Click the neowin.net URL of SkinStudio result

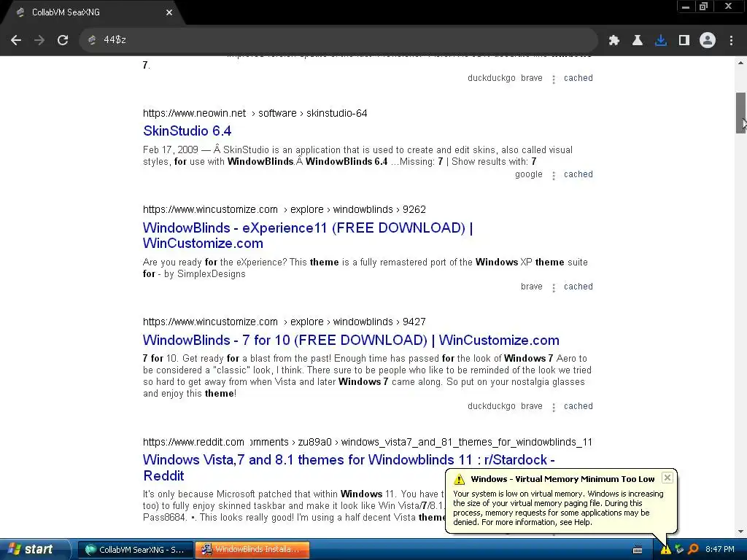pos(255,113)
